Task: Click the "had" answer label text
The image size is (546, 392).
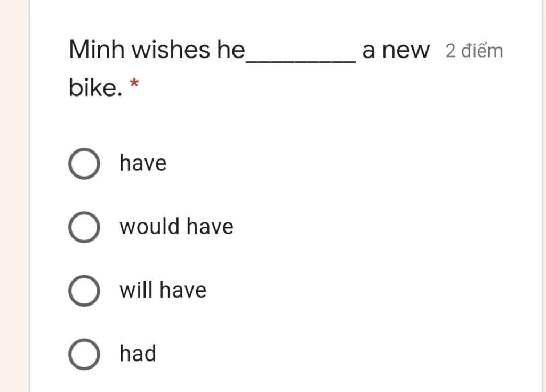Action: [138, 353]
